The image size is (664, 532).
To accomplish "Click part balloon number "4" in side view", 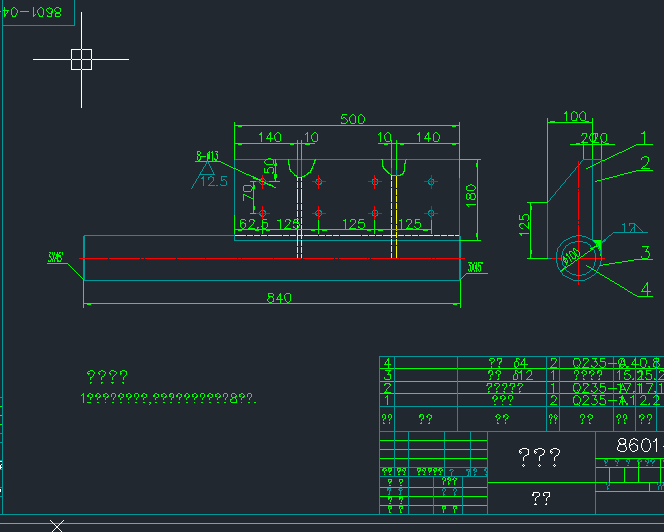I will 645,290.
